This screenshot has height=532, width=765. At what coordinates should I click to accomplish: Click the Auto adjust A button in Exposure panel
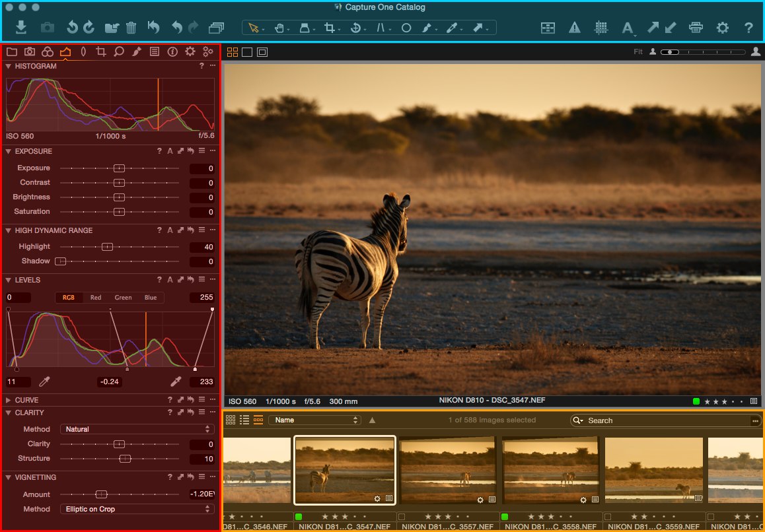(x=170, y=151)
